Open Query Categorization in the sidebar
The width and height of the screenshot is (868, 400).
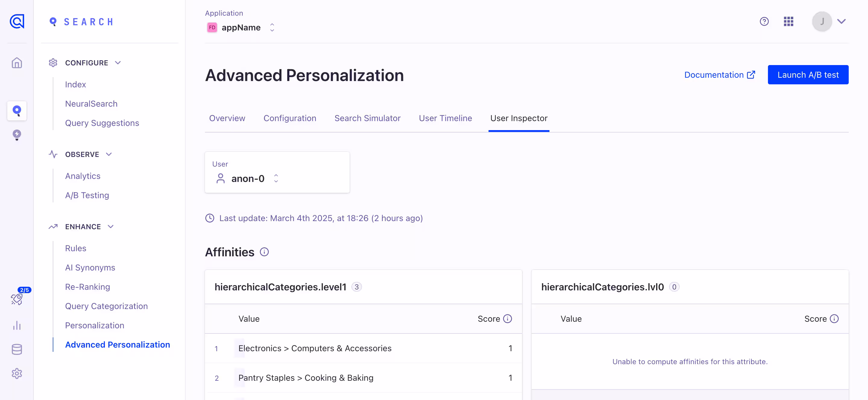pos(106,306)
